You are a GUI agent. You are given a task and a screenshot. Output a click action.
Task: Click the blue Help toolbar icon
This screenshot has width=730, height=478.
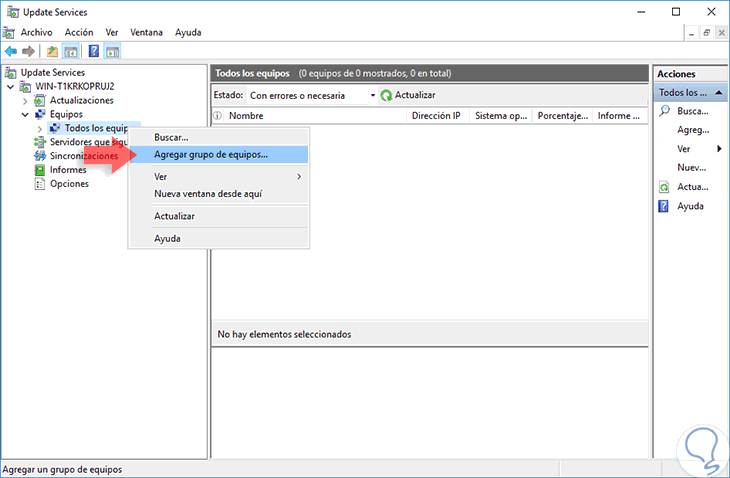coord(94,51)
